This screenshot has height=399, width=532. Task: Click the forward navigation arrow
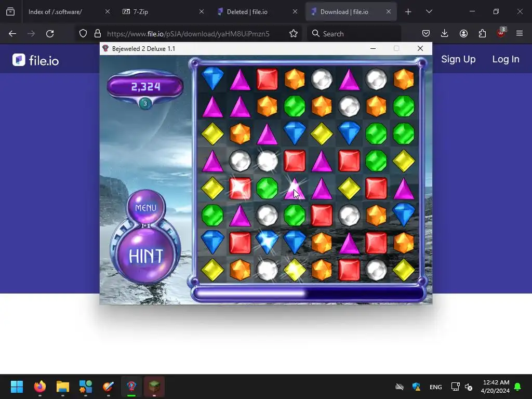pos(31,34)
